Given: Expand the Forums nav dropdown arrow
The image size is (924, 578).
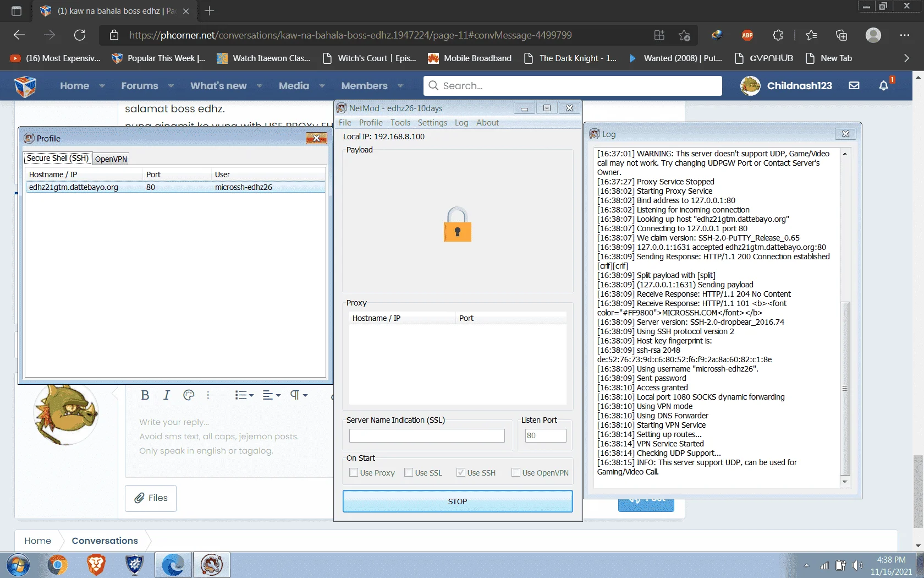Looking at the screenshot, I should point(171,86).
